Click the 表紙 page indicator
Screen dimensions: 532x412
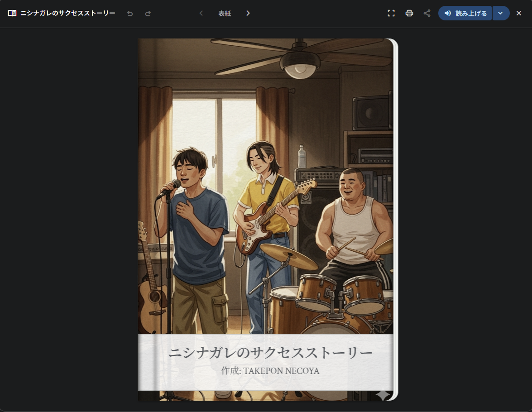(x=225, y=14)
